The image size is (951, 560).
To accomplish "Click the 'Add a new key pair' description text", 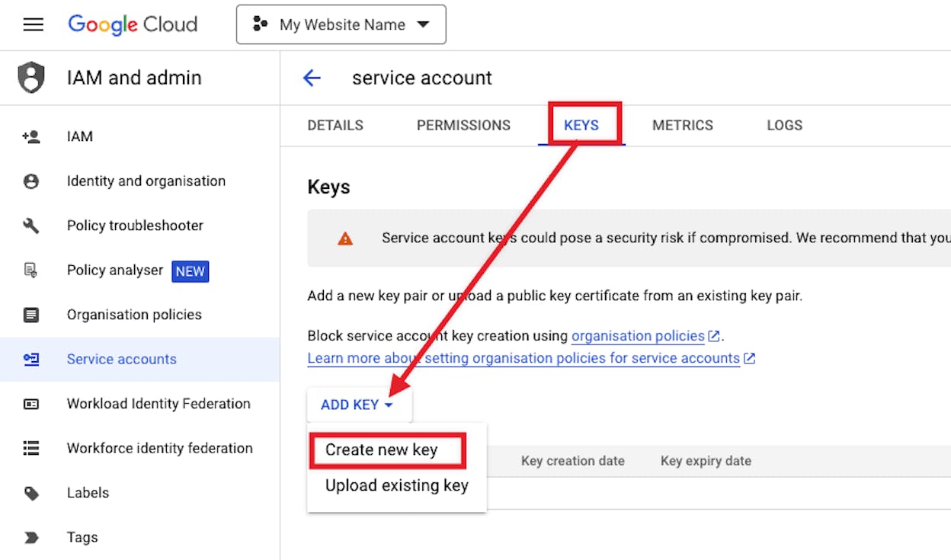I will [555, 296].
